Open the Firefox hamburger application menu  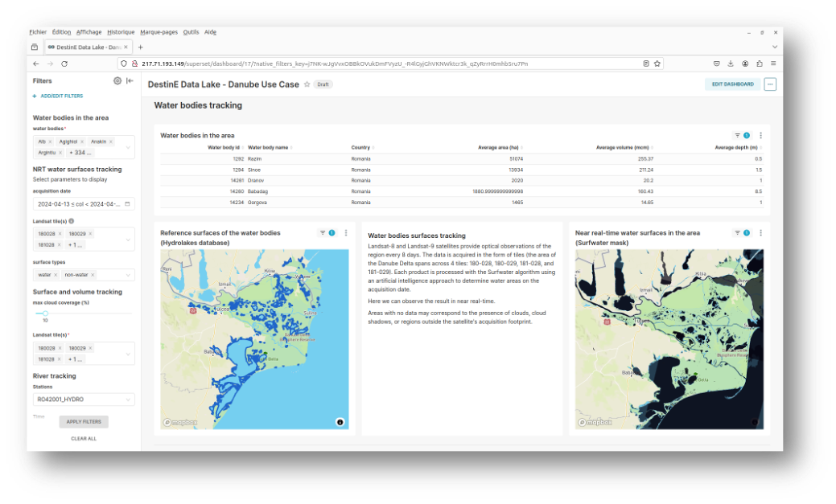[773, 64]
